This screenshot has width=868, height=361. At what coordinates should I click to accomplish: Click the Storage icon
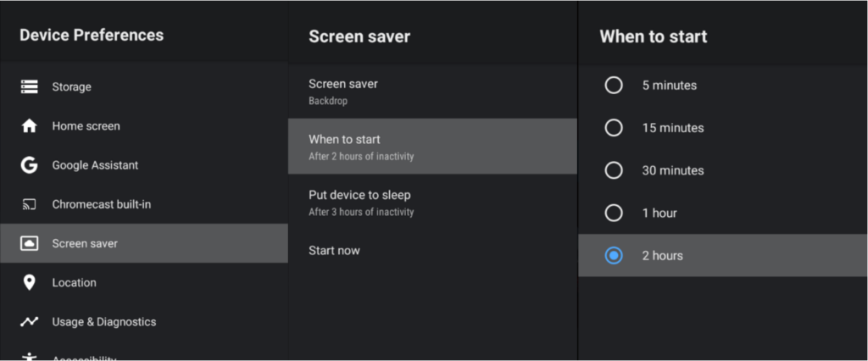pyautogui.click(x=30, y=87)
